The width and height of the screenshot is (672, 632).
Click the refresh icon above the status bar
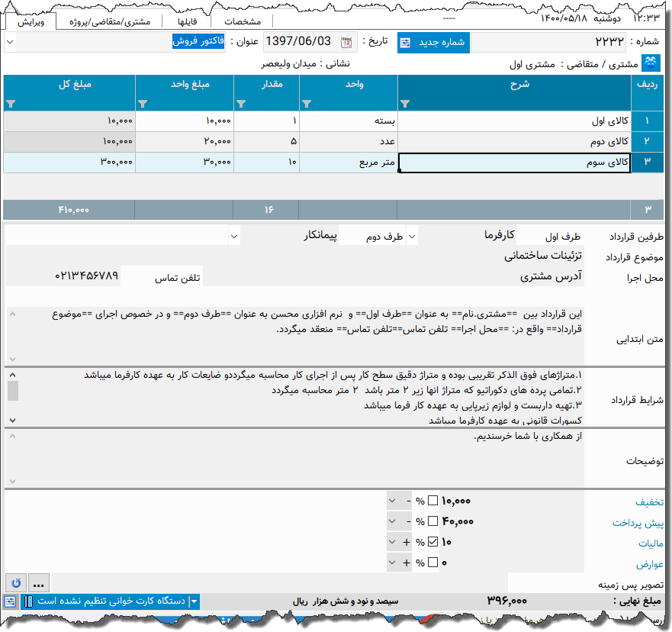[x=14, y=582]
